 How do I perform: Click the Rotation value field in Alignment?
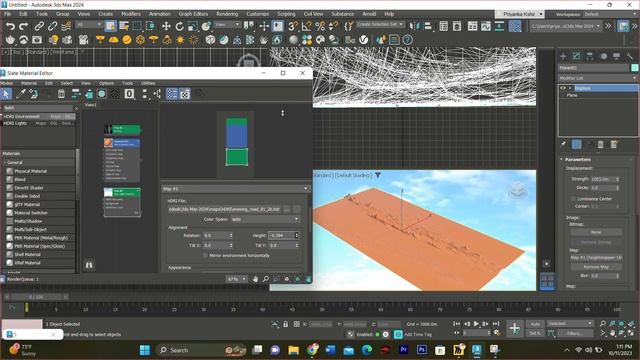[216, 236]
